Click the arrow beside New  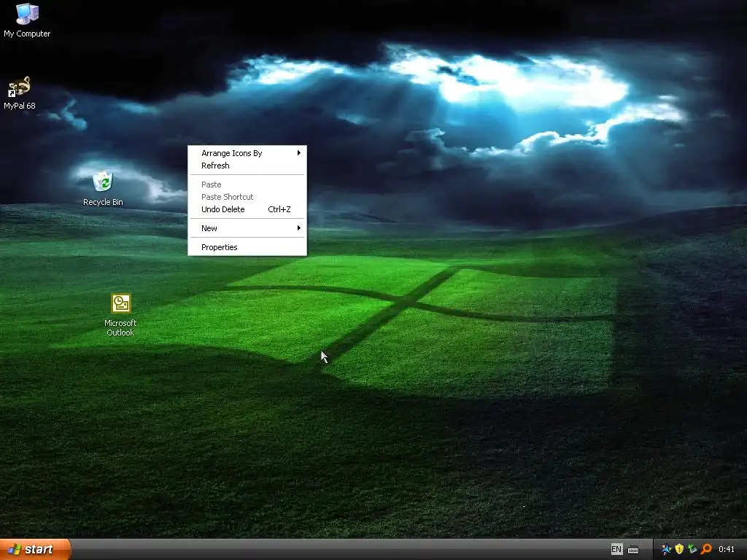(298, 228)
